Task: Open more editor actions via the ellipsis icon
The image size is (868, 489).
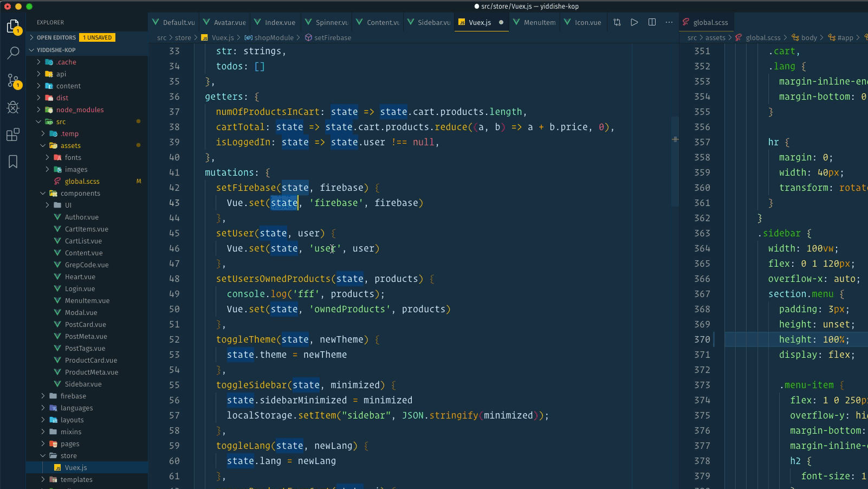Action: pyautogui.click(x=669, y=22)
